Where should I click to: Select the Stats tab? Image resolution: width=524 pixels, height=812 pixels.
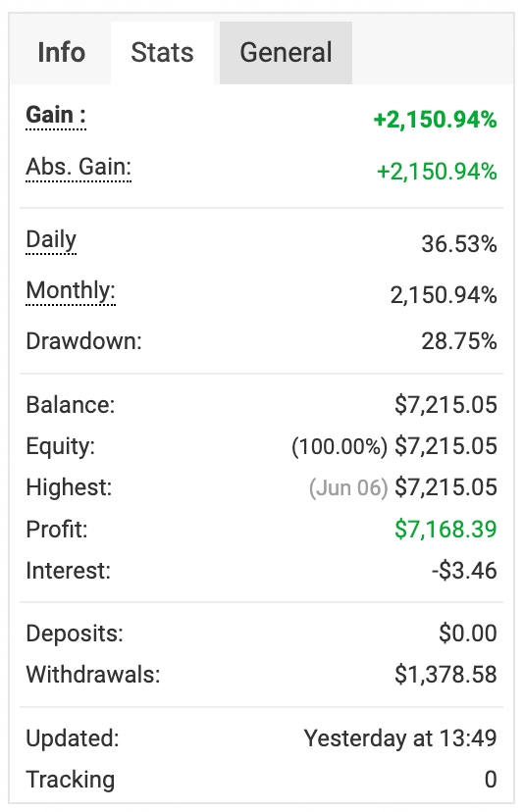[x=162, y=52]
